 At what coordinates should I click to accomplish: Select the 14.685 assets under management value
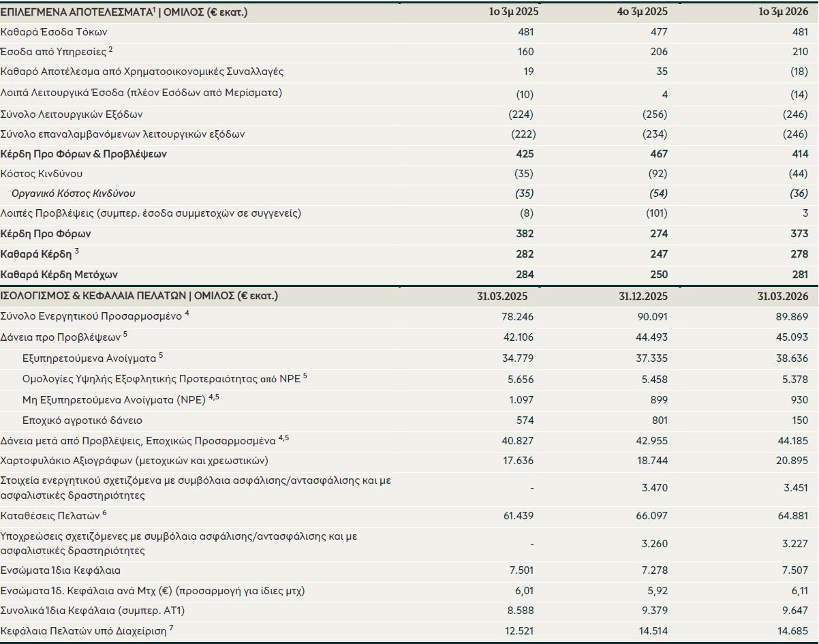792,631
